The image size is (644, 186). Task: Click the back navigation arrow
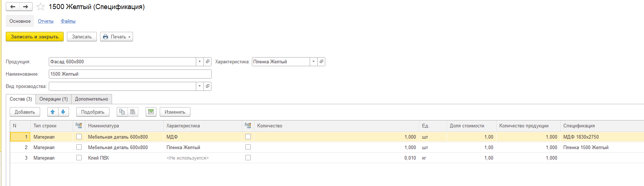point(13,7)
